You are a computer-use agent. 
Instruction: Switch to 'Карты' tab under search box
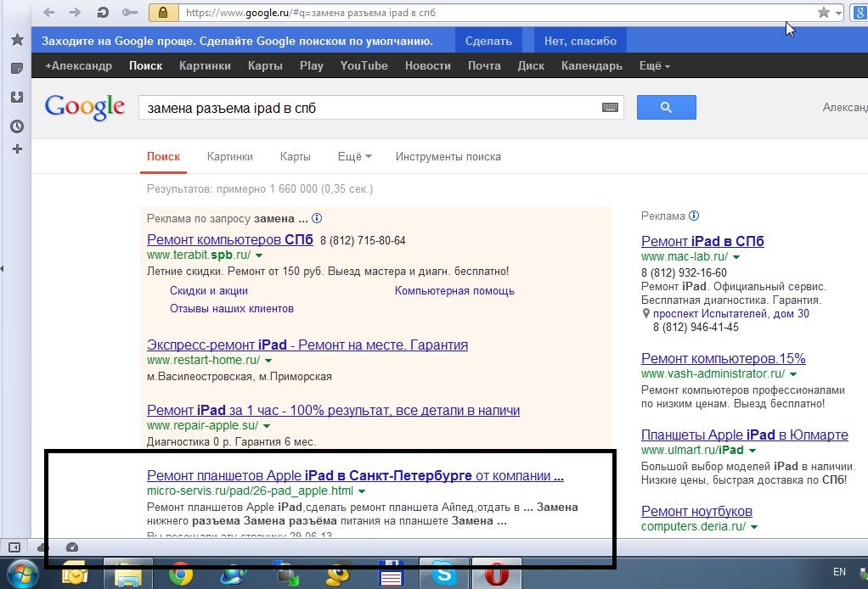295,156
